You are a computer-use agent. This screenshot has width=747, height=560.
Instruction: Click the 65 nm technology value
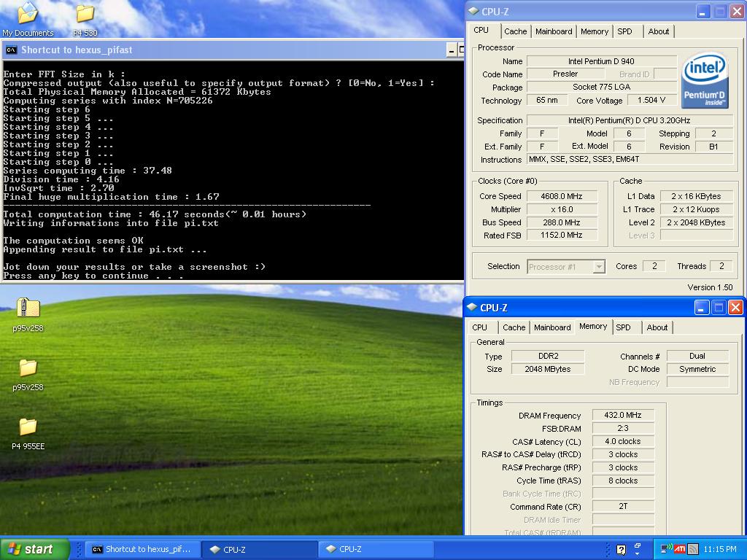tap(547, 100)
